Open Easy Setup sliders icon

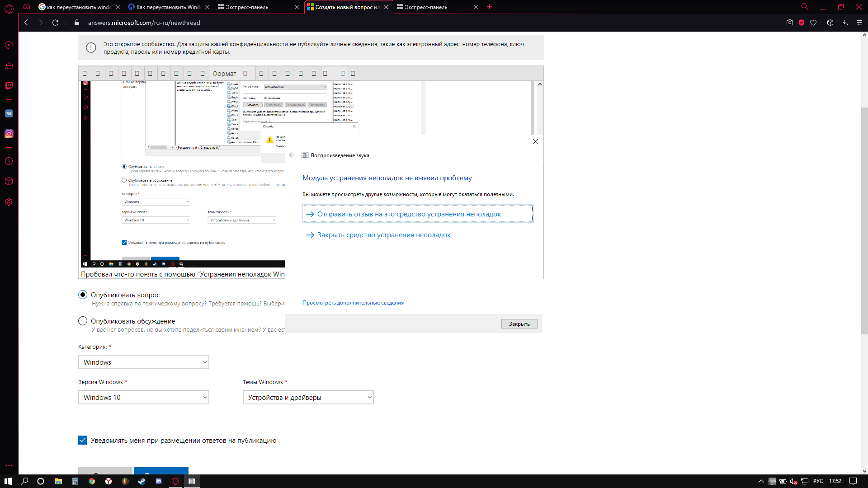[859, 23]
